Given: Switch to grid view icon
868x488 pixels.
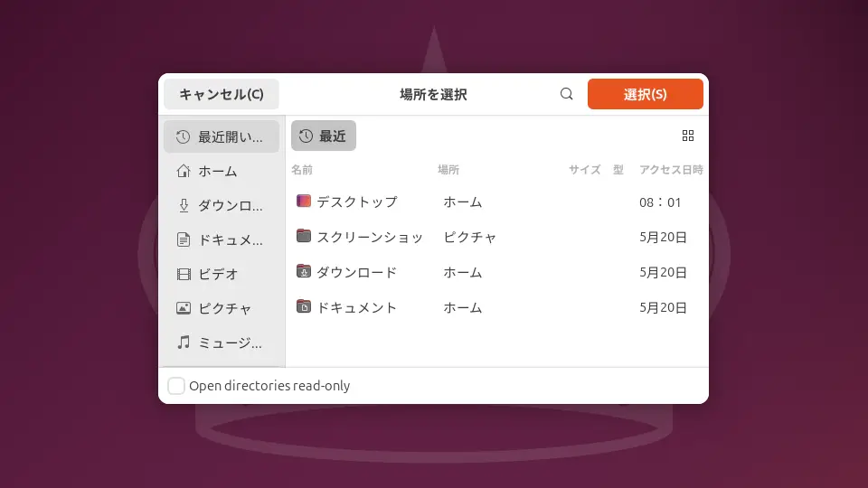Looking at the screenshot, I should [688, 136].
